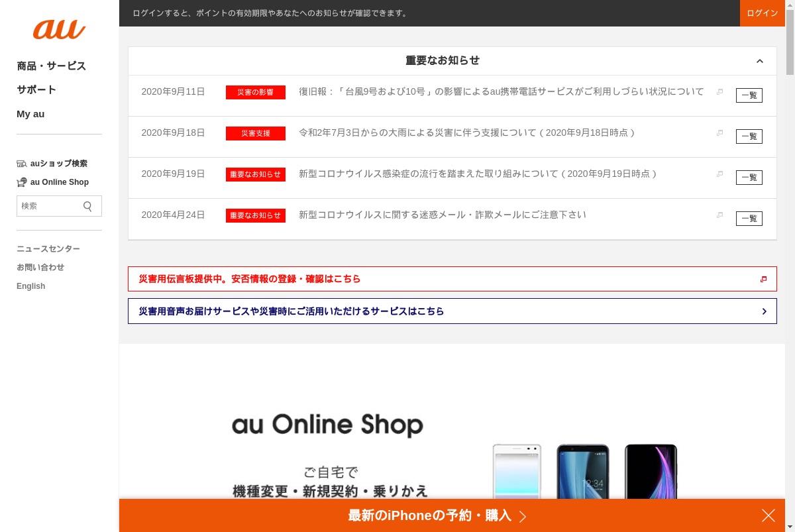Click the search magnifier icon
Screen dimensions: 795x532
point(88,206)
